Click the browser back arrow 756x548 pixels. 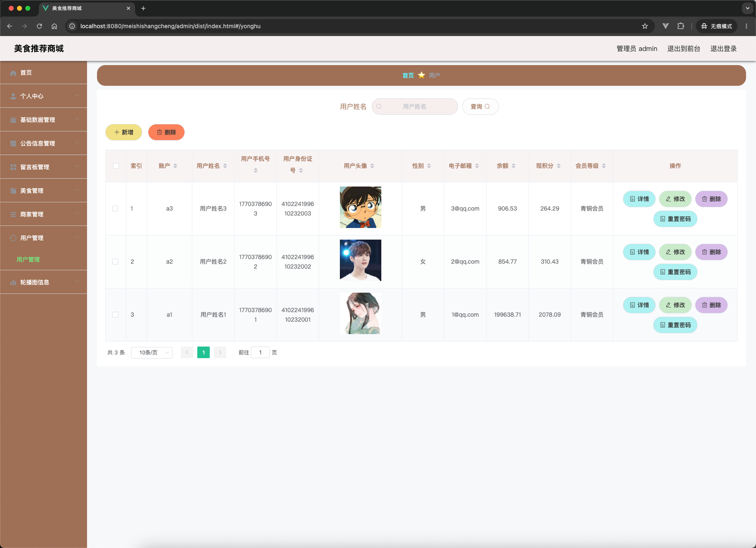[10, 26]
